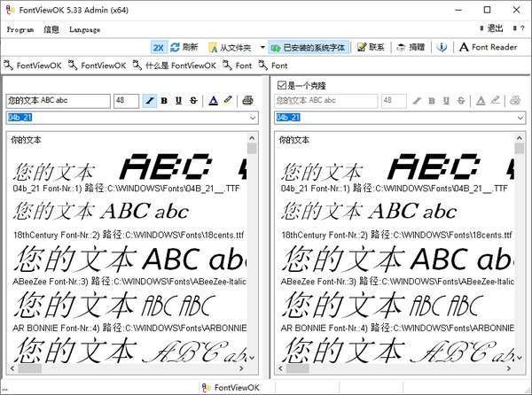
Task: Expand the right pane 04b_21 font dropdown
Action: [520, 118]
